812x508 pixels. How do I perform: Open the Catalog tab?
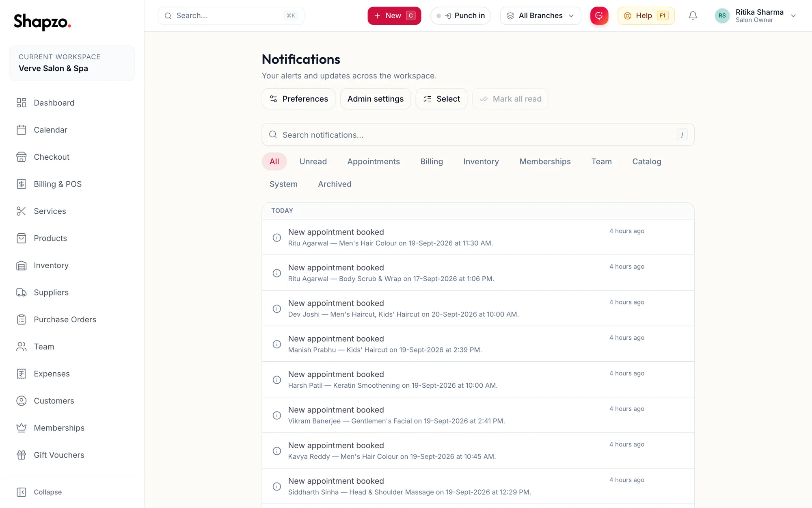click(x=647, y=162)
